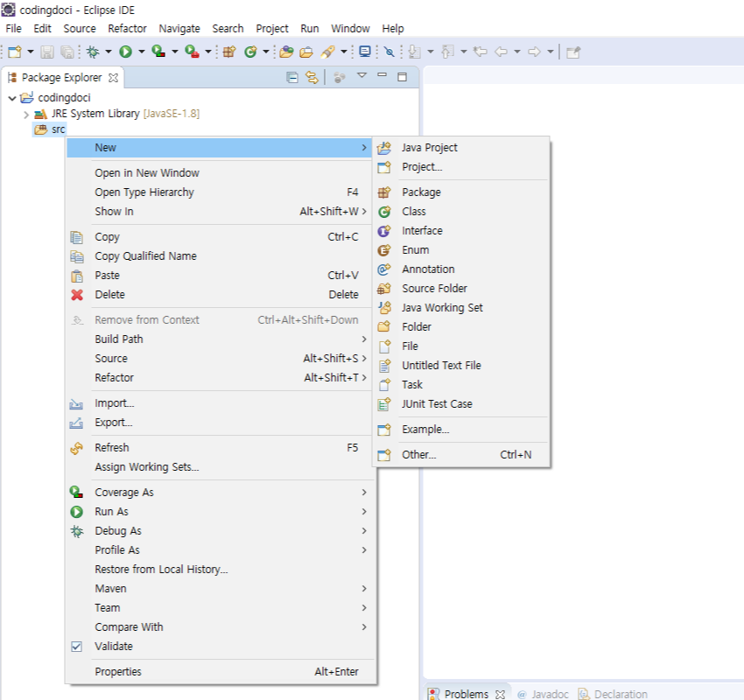Choose Open Type Hierarchy
The image size is (744, 700).
tap(219, 192)
